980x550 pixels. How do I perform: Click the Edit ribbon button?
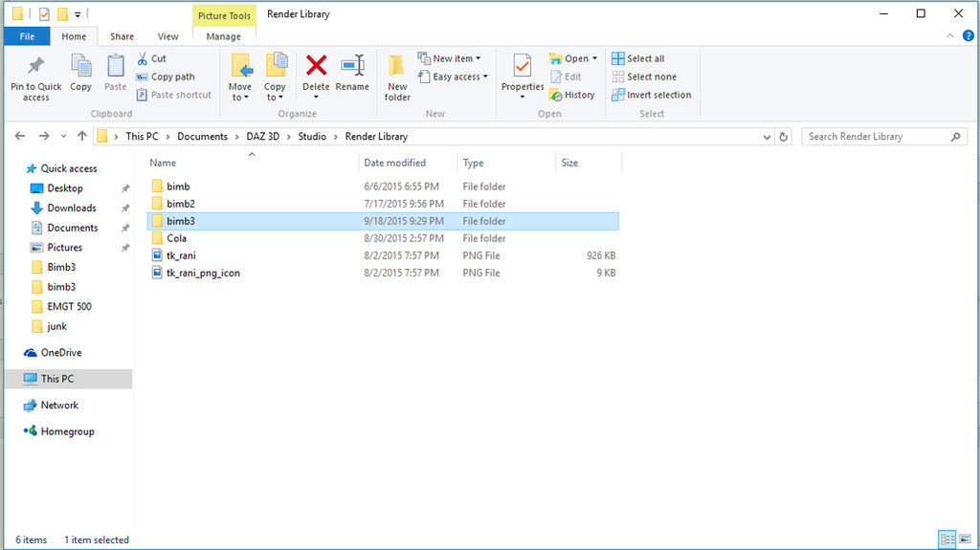[566, 77]
